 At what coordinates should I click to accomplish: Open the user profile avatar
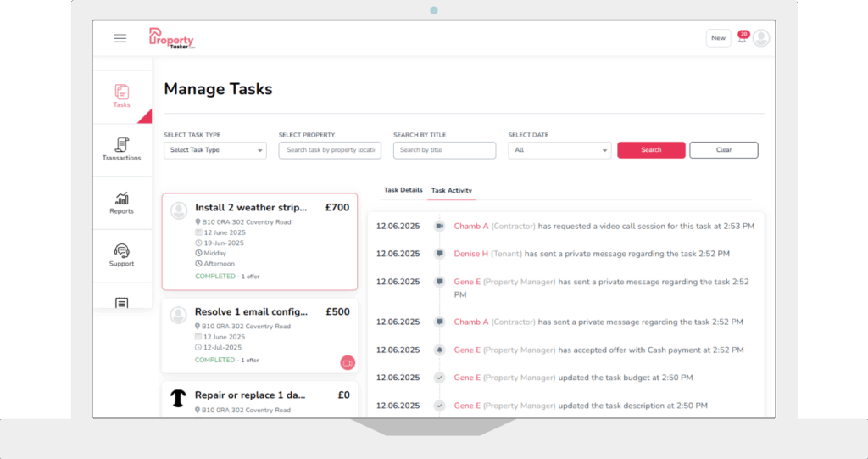[x=761, y=38]
